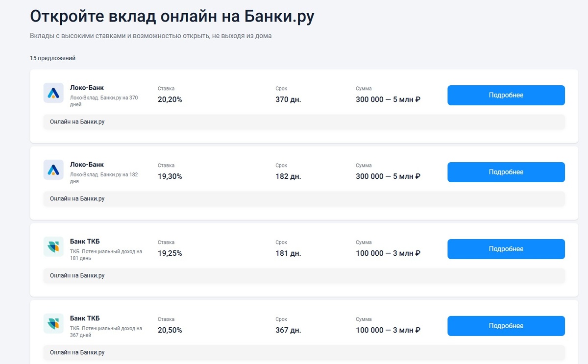Click Банк ТКБ logo on the 181-day offer
The height and width of the screenshot is (364, 588).
tap(53, 246)
